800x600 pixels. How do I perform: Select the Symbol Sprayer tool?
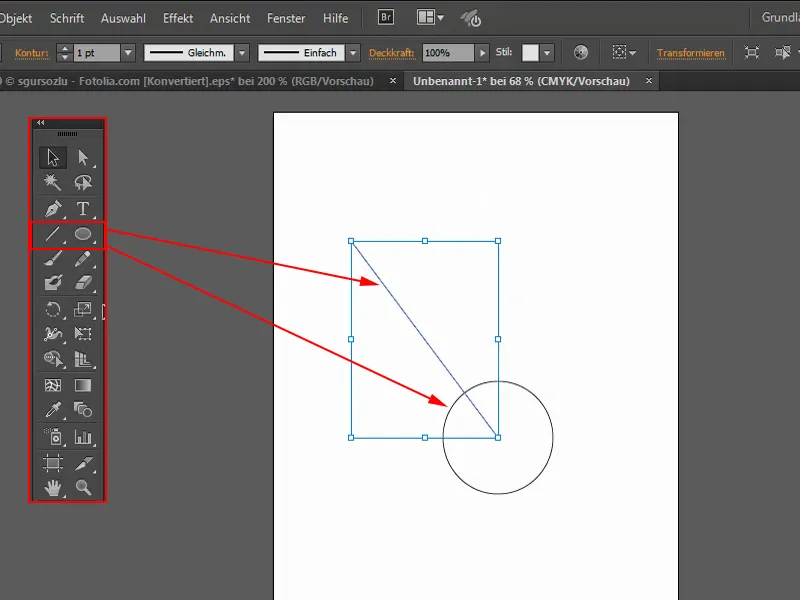click(53, 437)
